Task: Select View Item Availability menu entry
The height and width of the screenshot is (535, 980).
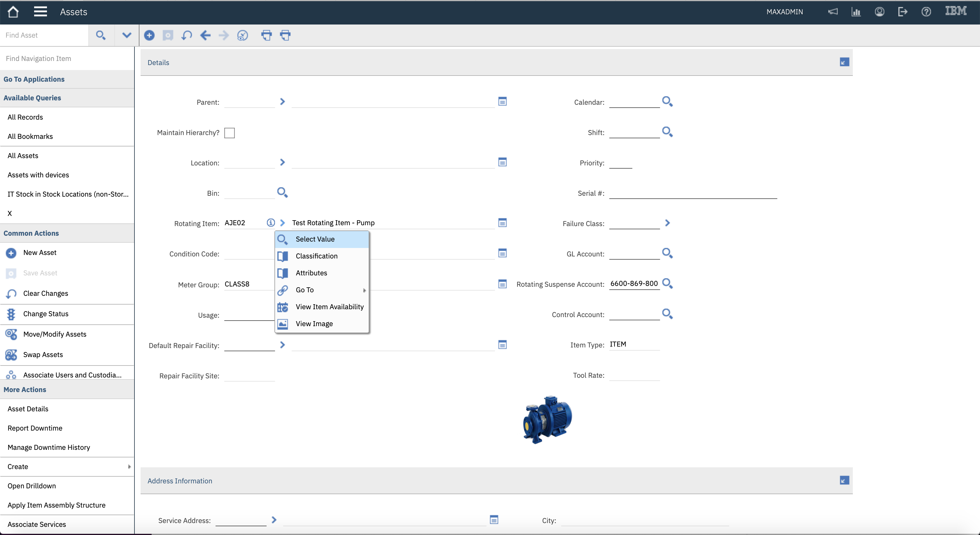Action: (x=330, y=307)
